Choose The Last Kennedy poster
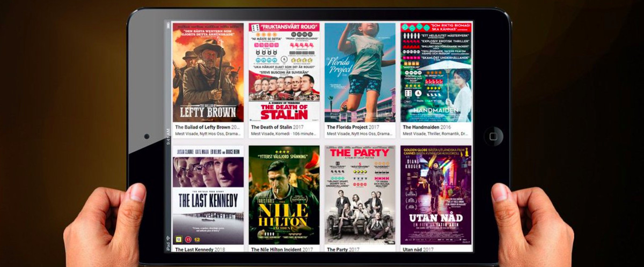Image resolution: width=644 pixels, height=267 pixels. 208,194
